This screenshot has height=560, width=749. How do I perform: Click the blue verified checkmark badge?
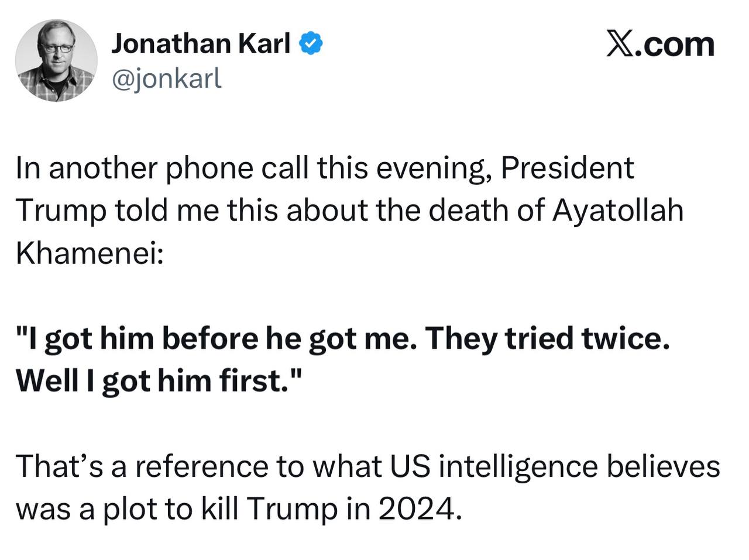coord(311,44)
